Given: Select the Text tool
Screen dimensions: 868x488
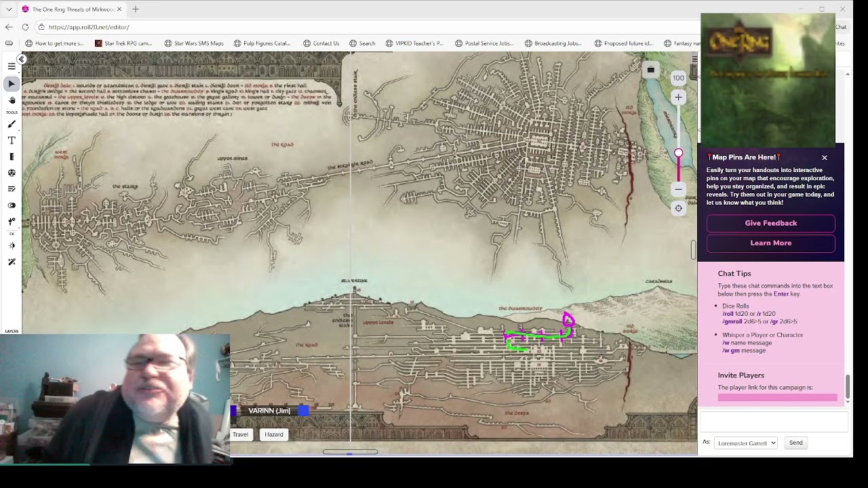Looking at the screenshot, I should tap(12, 140).
